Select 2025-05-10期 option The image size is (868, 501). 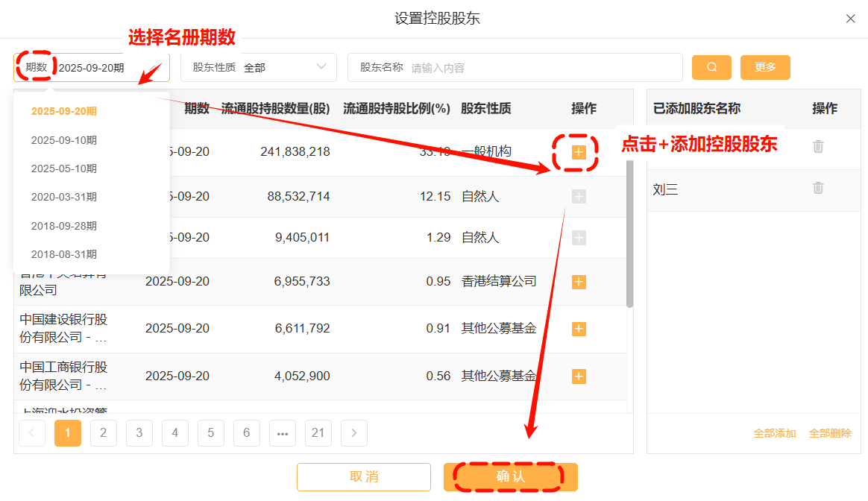click(63, 168)
